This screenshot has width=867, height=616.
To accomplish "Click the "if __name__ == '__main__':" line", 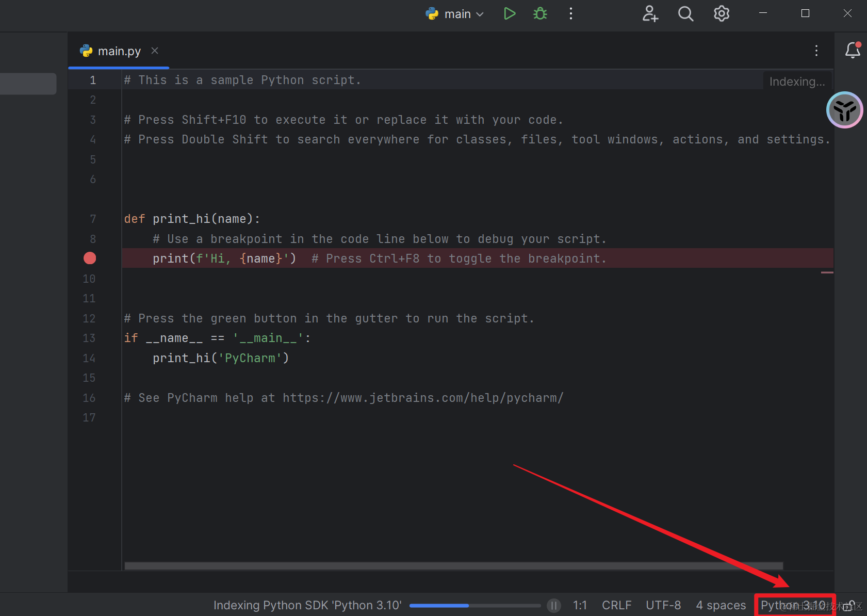I will [x=217, y=338].
